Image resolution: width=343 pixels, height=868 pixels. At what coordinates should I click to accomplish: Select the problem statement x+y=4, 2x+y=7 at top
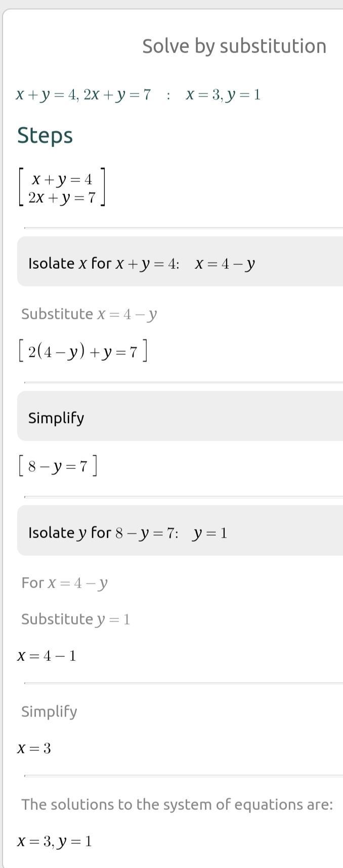(x=83, y=95)
